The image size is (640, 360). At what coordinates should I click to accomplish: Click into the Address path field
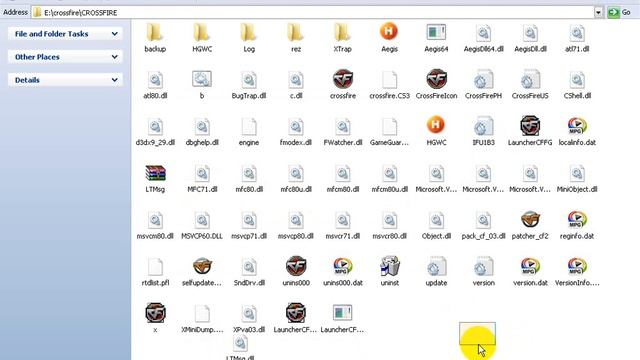[x=313, y=13]
